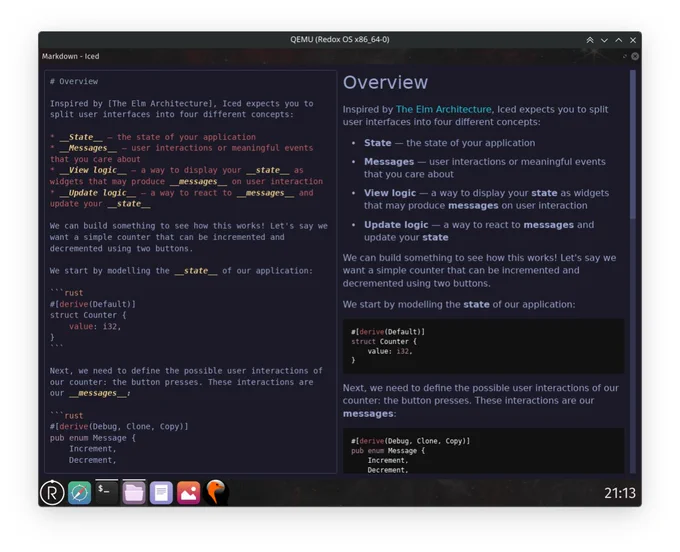Click bold 'View logic' bullet in preview
Screen dimensions: 680x552
click(390, 193)
